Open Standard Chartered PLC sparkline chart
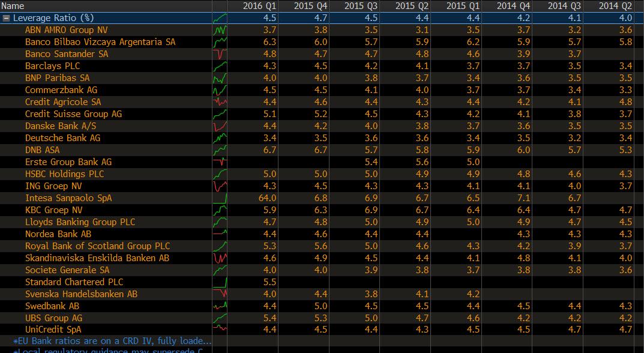644x353 pixels. point(220,282)
